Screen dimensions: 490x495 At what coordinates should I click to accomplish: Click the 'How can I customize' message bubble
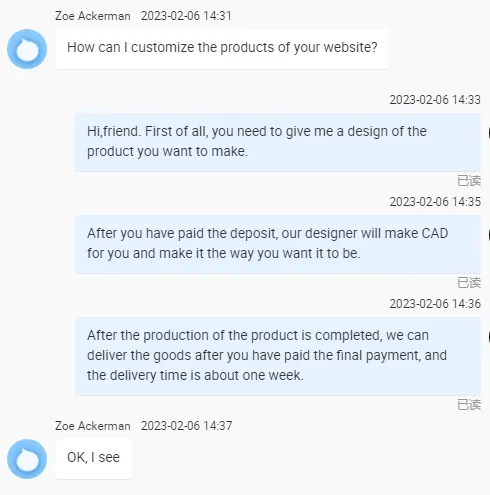(222, 49)
